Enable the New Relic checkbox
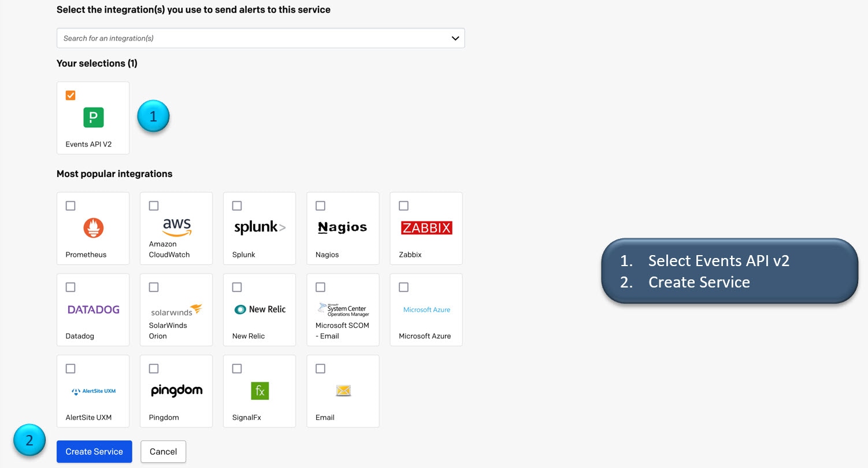The width and height of the screenshot is (868, 468). (x=237, y=288)
